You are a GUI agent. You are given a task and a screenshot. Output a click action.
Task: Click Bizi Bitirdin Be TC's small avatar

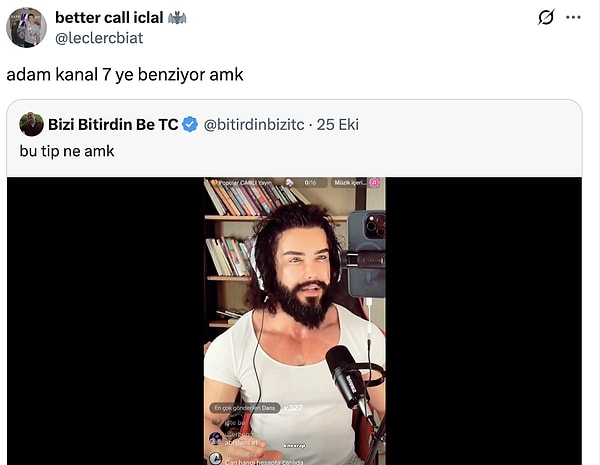tap(31, 124)
